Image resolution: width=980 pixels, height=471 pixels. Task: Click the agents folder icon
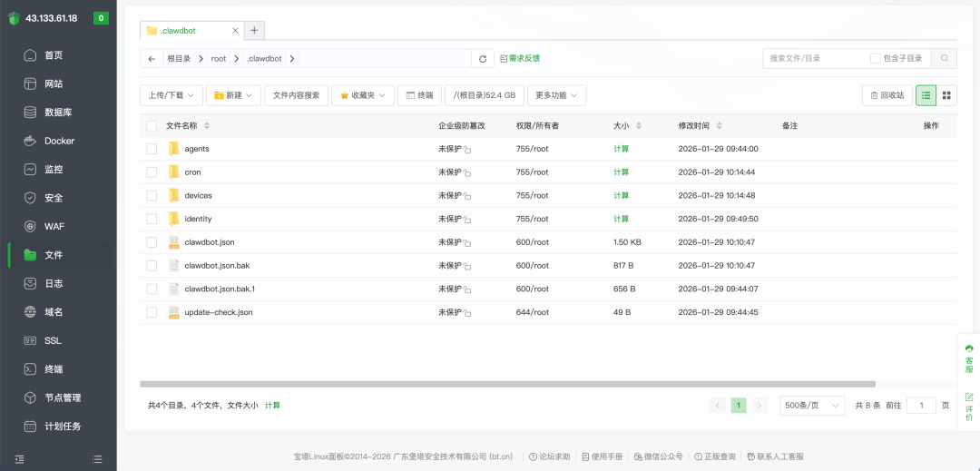[173, 149]
